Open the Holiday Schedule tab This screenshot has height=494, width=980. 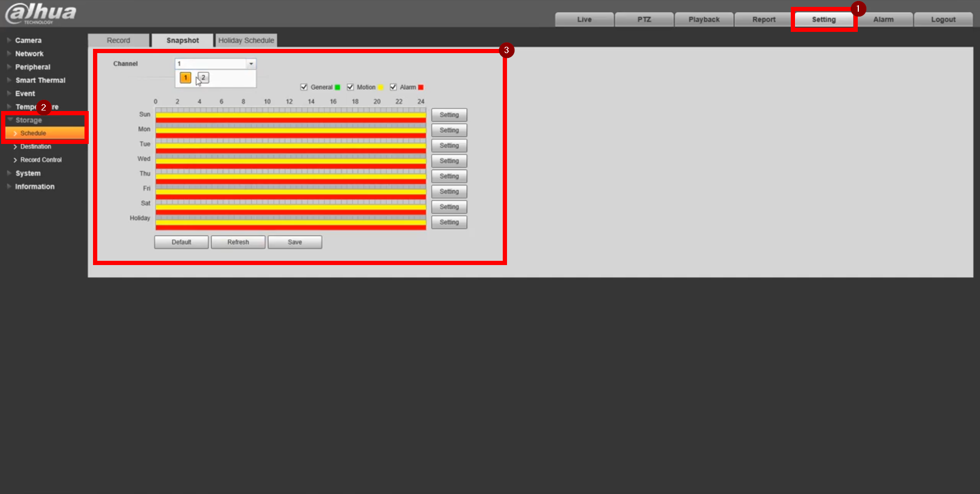click(x=246, y=40)
